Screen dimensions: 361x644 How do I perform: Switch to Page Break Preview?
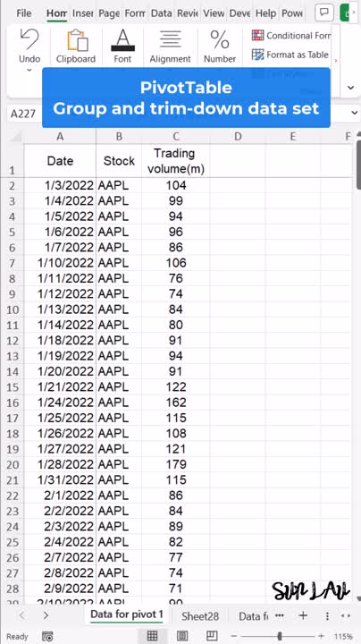212,636
